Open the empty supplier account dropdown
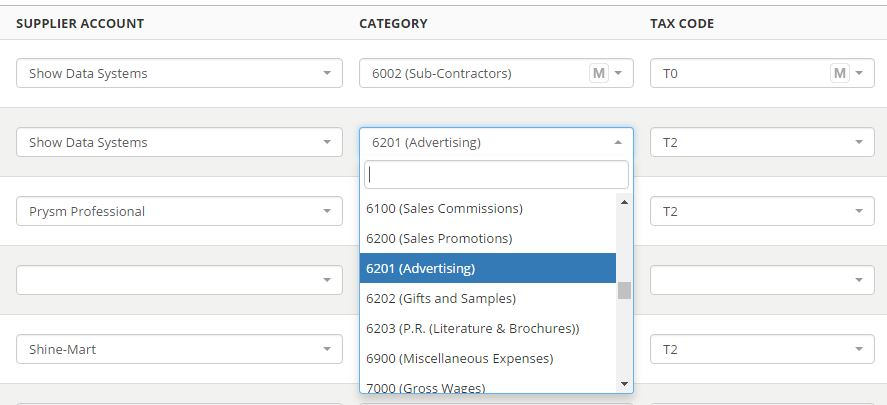887x405 pixels. pyautogui.click(x=179, y=280)
